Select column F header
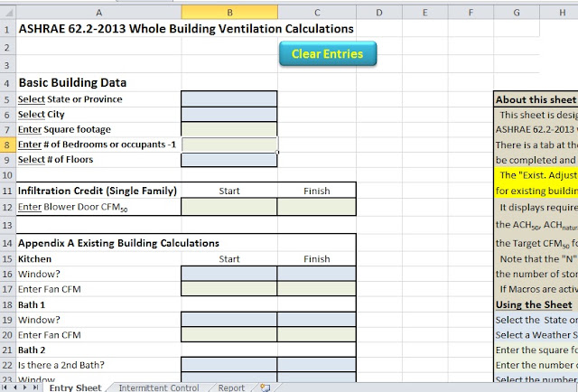This screenshot has height=392, width=578. (471, 13)
